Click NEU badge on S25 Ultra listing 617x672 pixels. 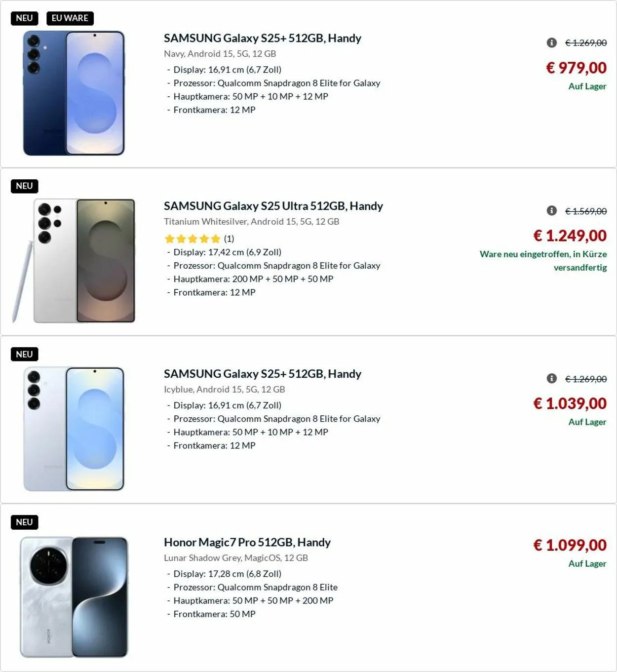coord(24,186)
